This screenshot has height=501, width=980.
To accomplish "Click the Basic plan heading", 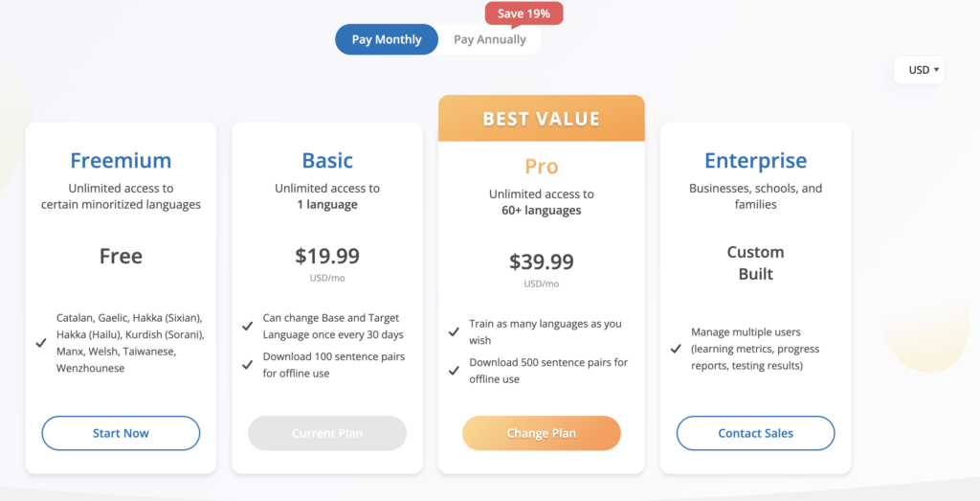I will click(x=327, y=161).
